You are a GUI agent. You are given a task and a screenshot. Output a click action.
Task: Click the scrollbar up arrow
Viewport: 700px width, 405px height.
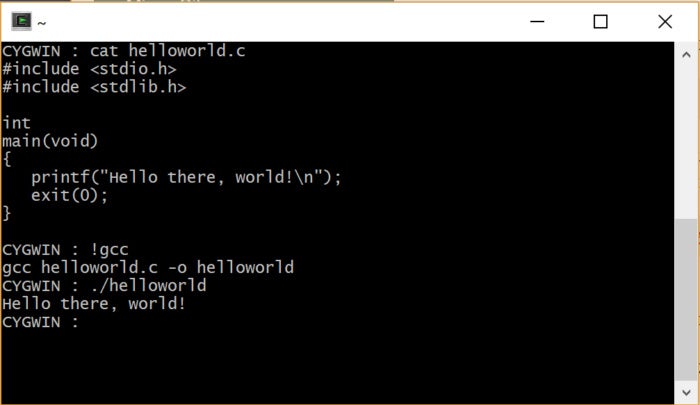(686, 55)
